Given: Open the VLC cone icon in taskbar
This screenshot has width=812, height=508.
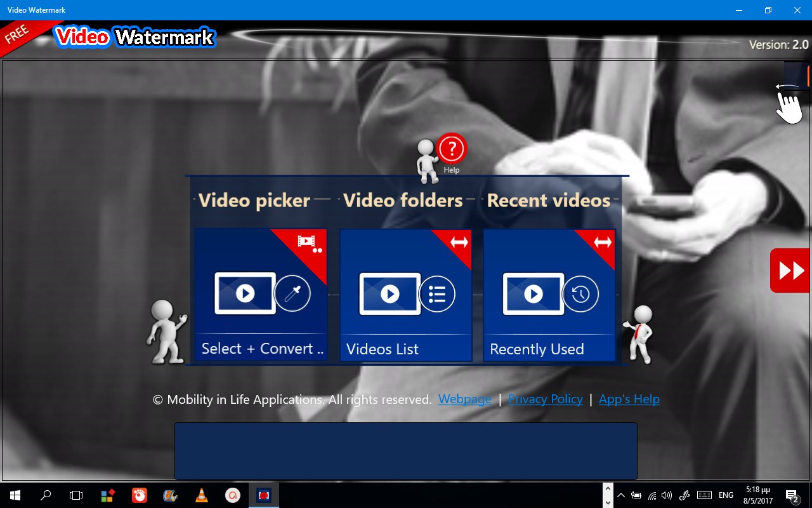Looking at the screenshot, I should pyautogui.click(x=202, y=495).
